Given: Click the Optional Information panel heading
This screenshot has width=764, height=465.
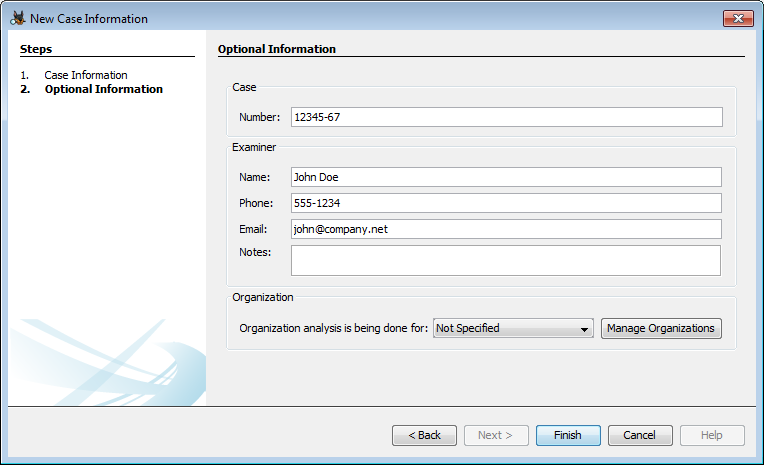Looking at the screenshot, I should [x=277, y=49].
